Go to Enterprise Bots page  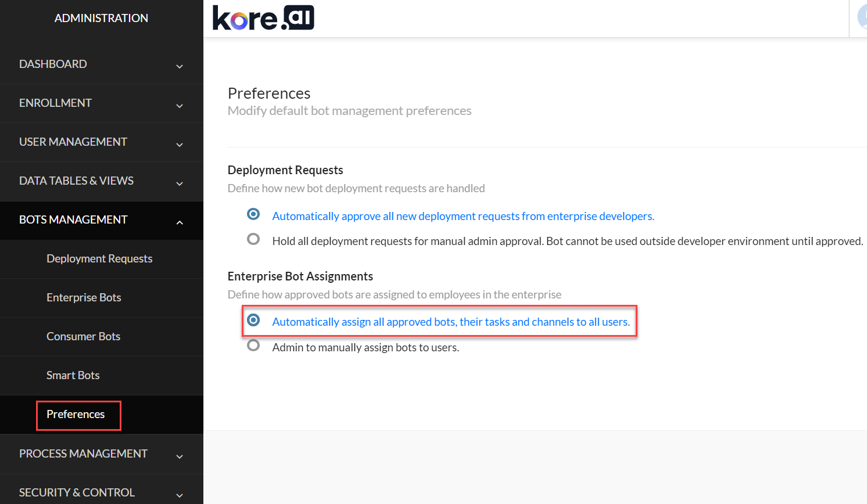coord(84,297)
